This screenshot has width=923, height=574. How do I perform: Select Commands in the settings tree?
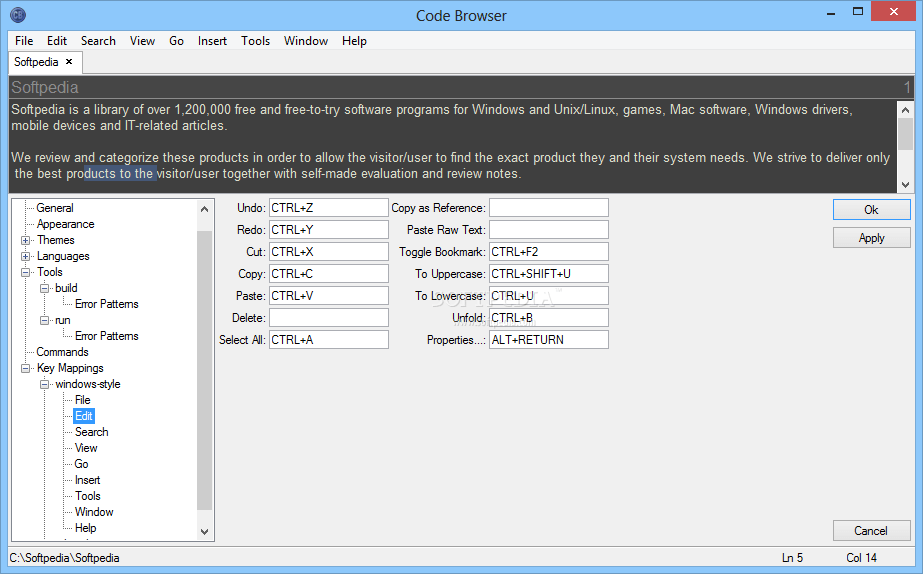pos(62,352)
